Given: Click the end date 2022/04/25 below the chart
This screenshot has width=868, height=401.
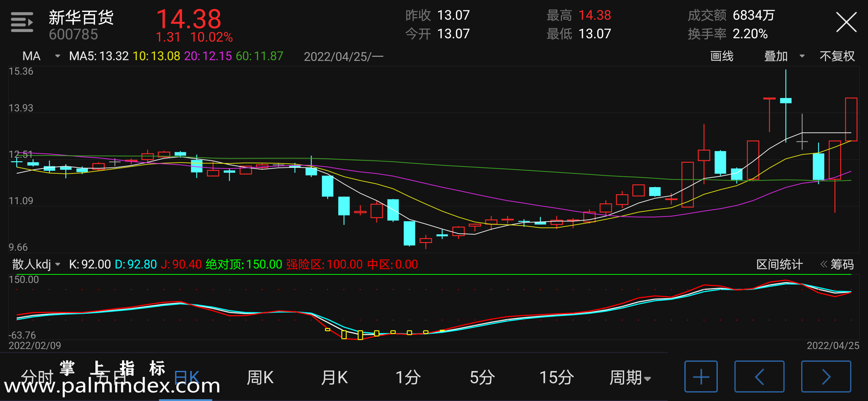Looking at the screenshot, I should [833, 346].
